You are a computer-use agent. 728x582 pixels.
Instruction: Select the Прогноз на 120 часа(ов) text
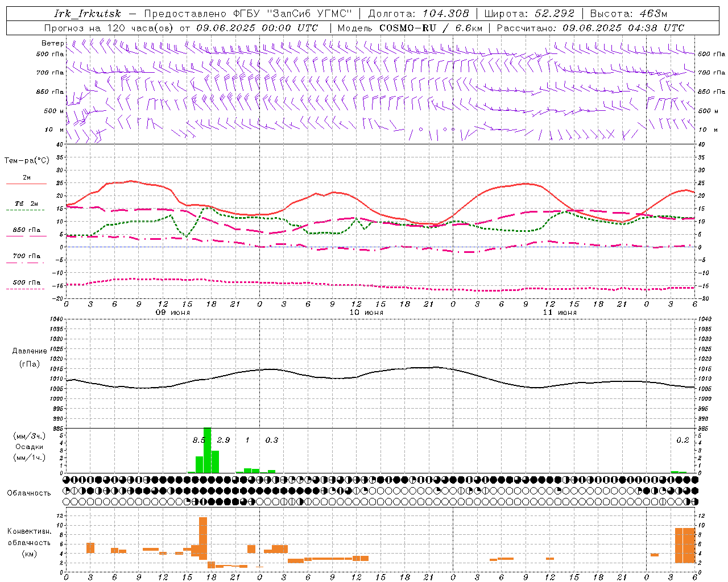point(109,28)
